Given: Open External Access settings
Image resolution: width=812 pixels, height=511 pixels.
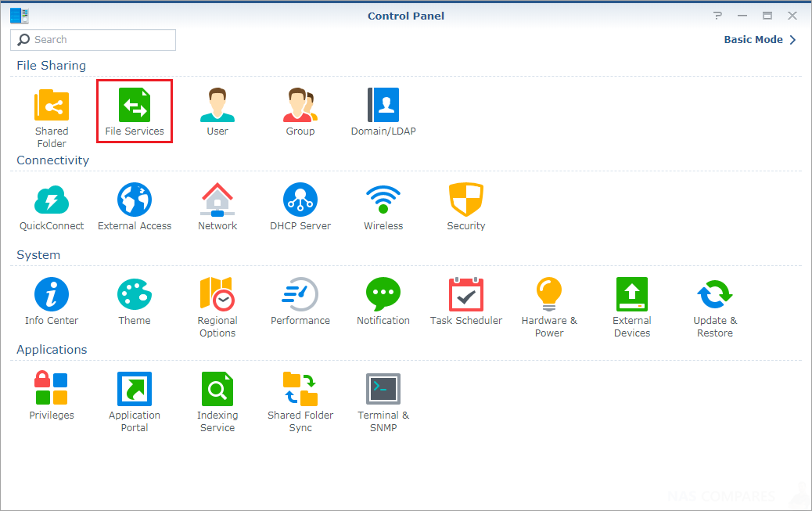Looking at the screenshot, I should tap(134, 207).
